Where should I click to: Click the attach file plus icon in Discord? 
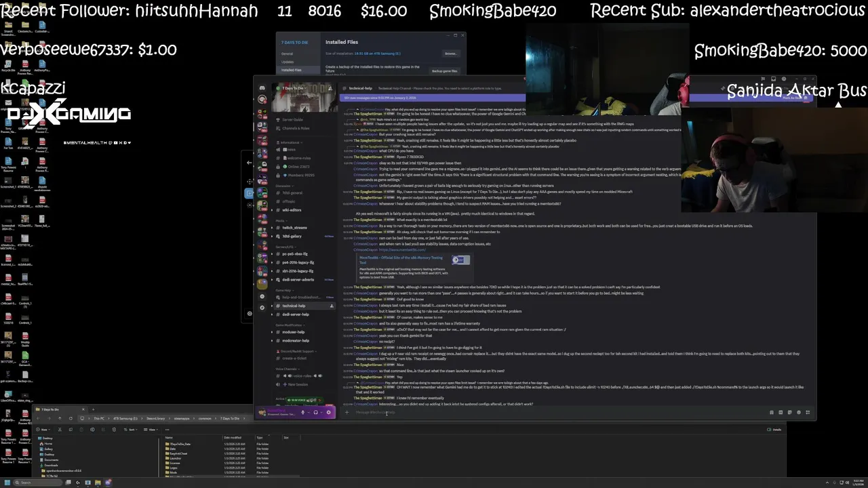click(x=347, y=412)
